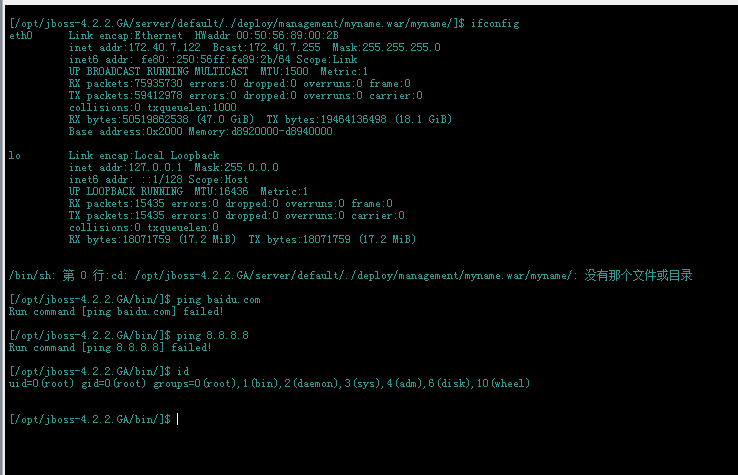The width and height of the screenshot is (738, 475).
Task: Click the ifconfig command text
Action: coord(495,24)
